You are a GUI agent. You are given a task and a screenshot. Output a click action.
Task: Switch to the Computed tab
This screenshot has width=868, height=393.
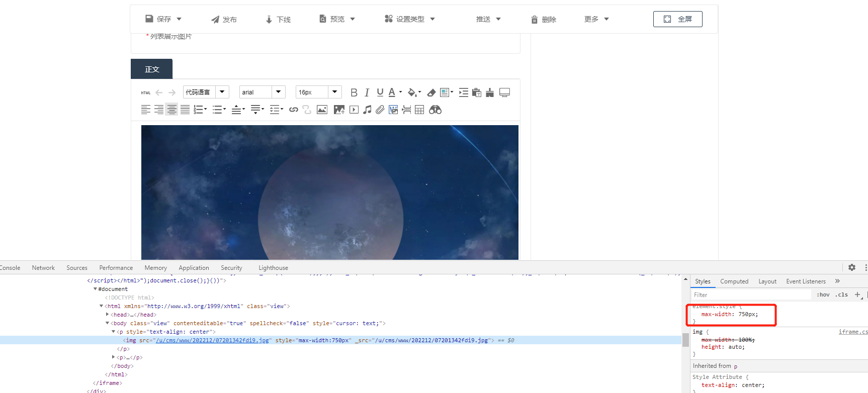pos(734,281)
